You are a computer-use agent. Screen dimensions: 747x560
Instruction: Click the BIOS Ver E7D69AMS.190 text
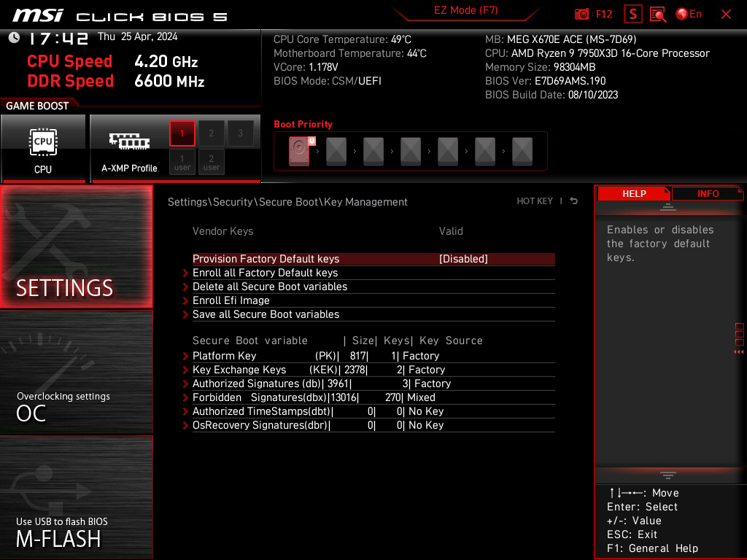click(545, 81)
